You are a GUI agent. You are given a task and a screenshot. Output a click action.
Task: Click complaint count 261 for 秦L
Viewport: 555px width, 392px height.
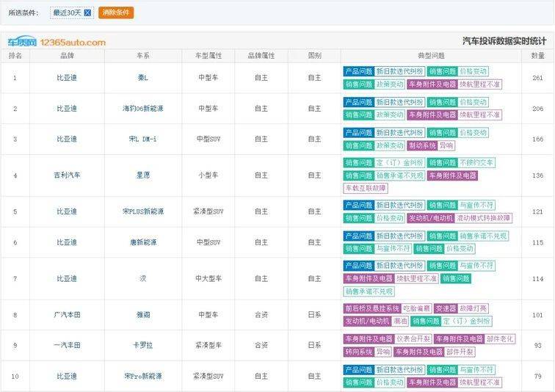(537, 78)
